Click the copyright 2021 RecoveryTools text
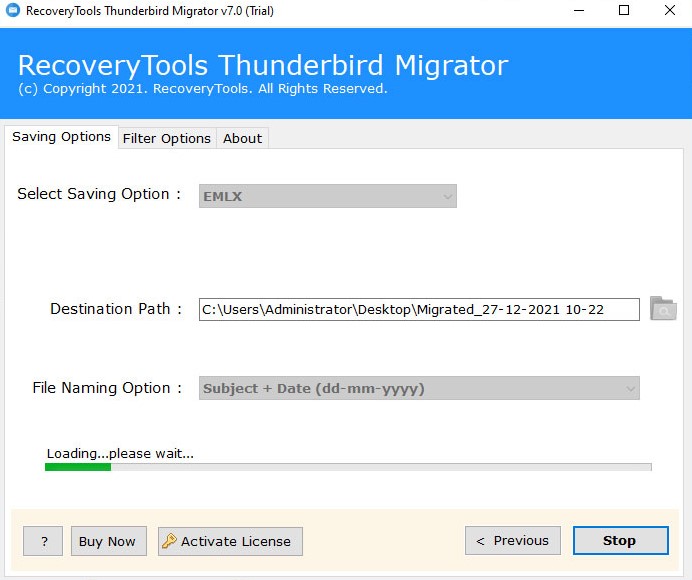The image size is (692, 580). coord(203,89)
